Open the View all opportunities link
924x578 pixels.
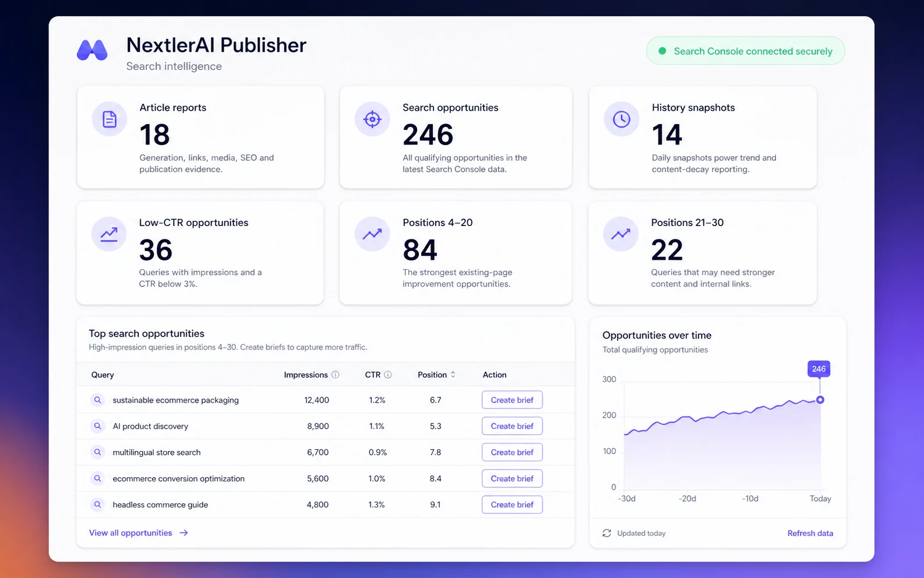(139, 533)
